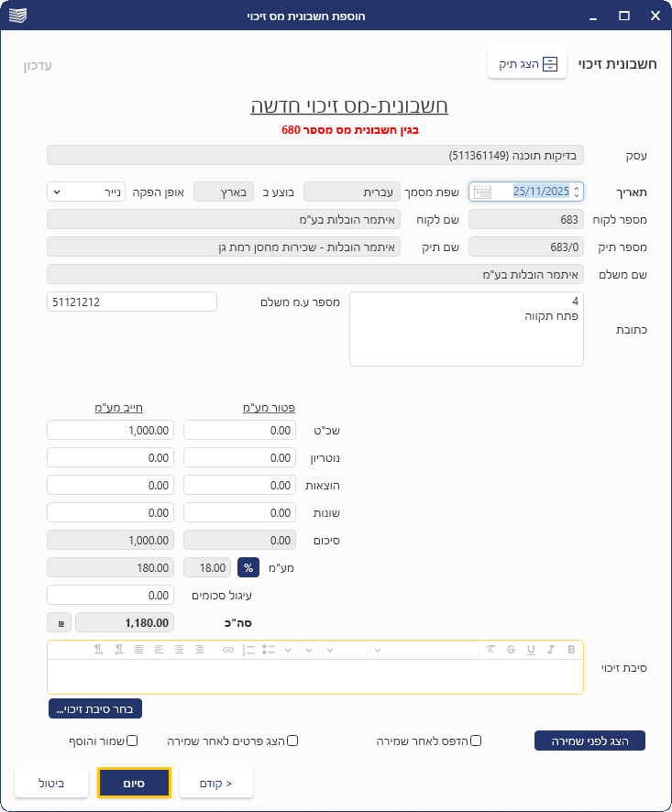Click the עיגול סכומים input field
Screen dimensions: 672x812
(110, 596)
